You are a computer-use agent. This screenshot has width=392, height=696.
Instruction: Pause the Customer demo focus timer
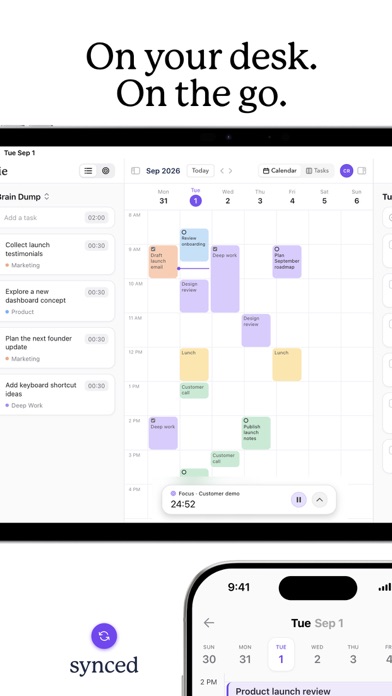(299, 500)
